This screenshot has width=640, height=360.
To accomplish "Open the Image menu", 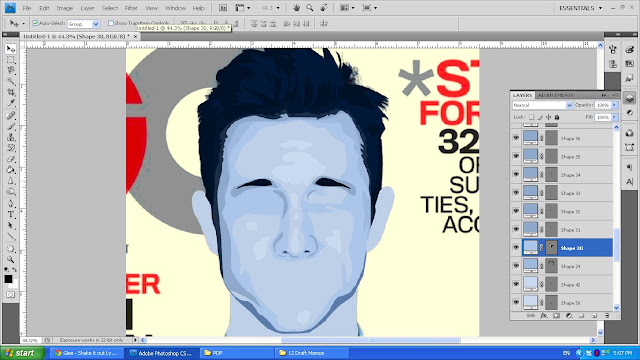I will click(64, 8).
